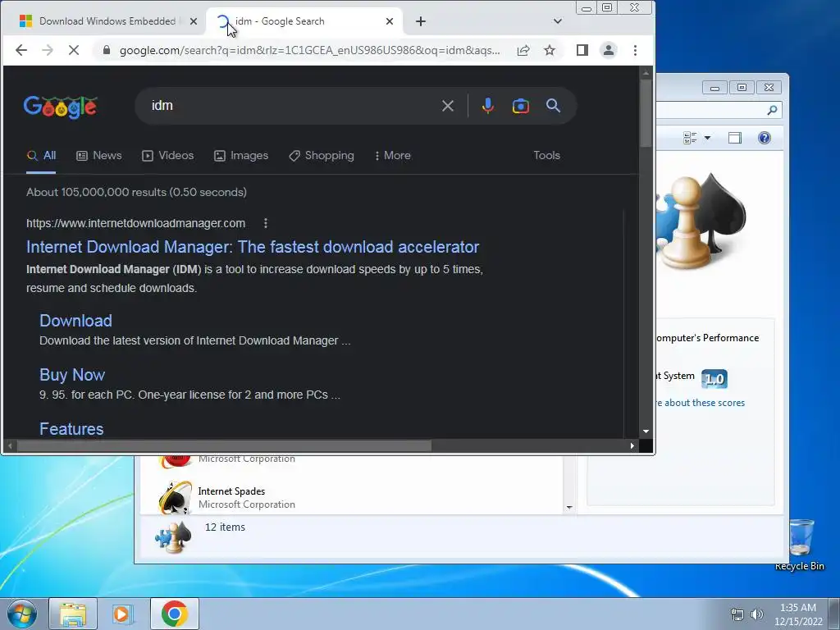Image resolution: width=840 pixels, height=630 pixels.
Task: Open Chrome's three-dot menu
Action: 636,50
